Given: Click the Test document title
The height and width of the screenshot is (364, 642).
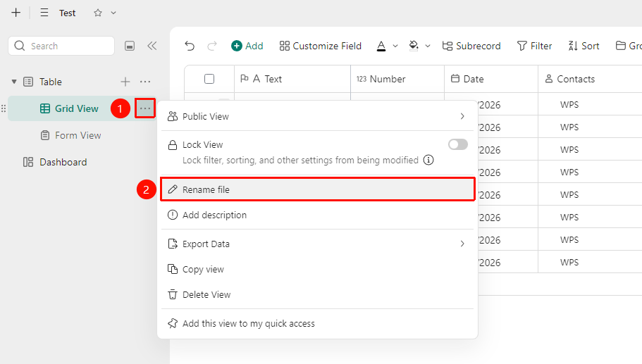Looking at the screenshot, I should [x=67, y=13].
